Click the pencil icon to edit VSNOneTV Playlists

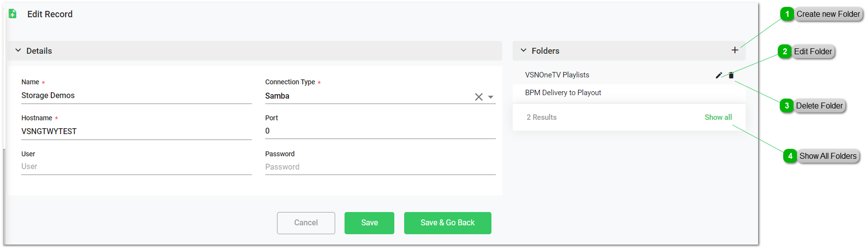click(719, 75)
